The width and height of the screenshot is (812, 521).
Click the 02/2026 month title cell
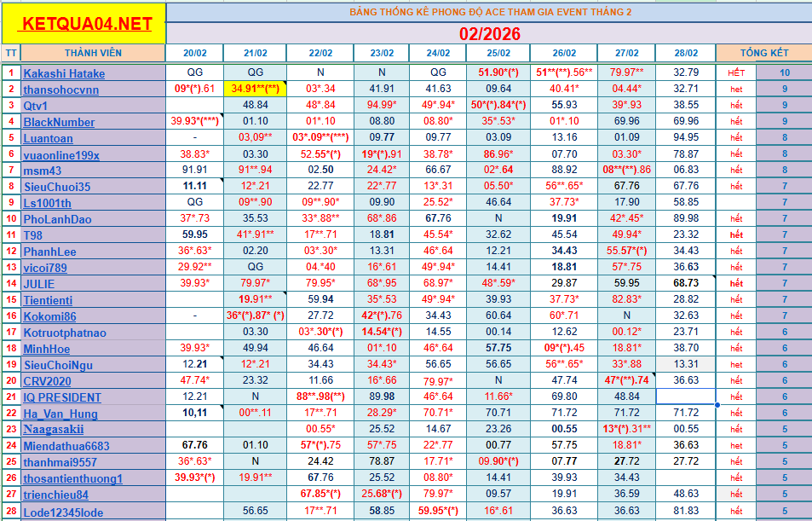pyautogui.click(x=490, y=33)
